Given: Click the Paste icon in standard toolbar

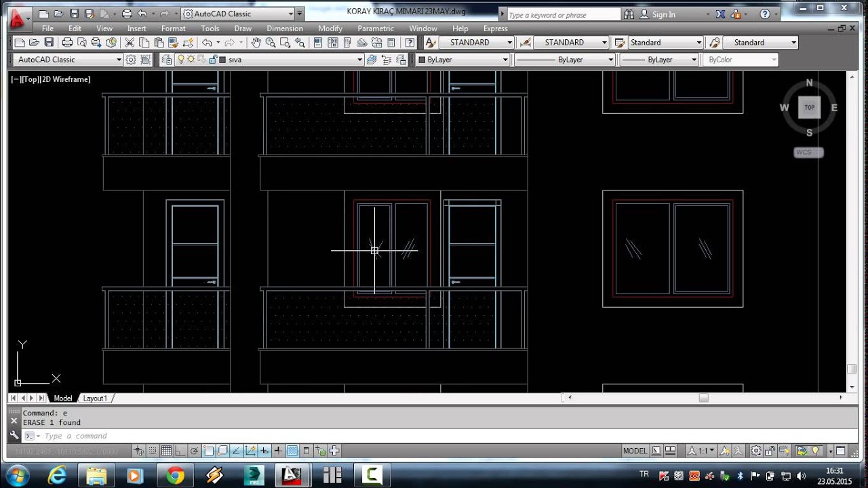Looking at the screenshot, I should point(159,42).
